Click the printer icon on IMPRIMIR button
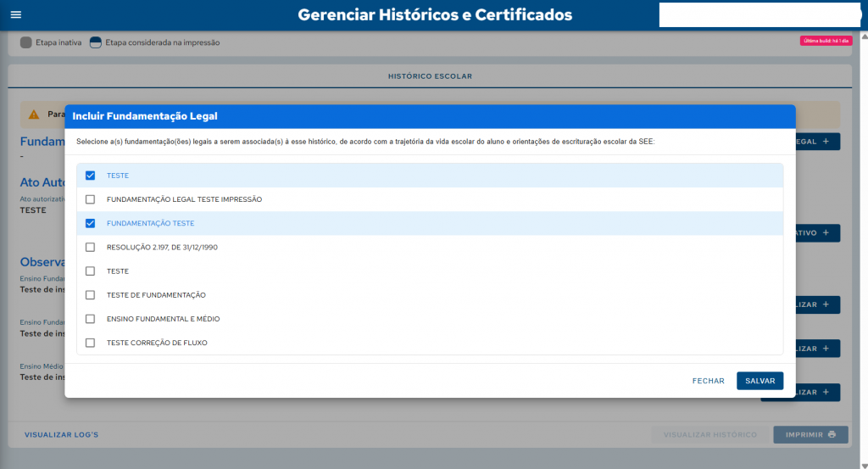The height and width of the screenshot is (469, 868). (x=832, y=435)
